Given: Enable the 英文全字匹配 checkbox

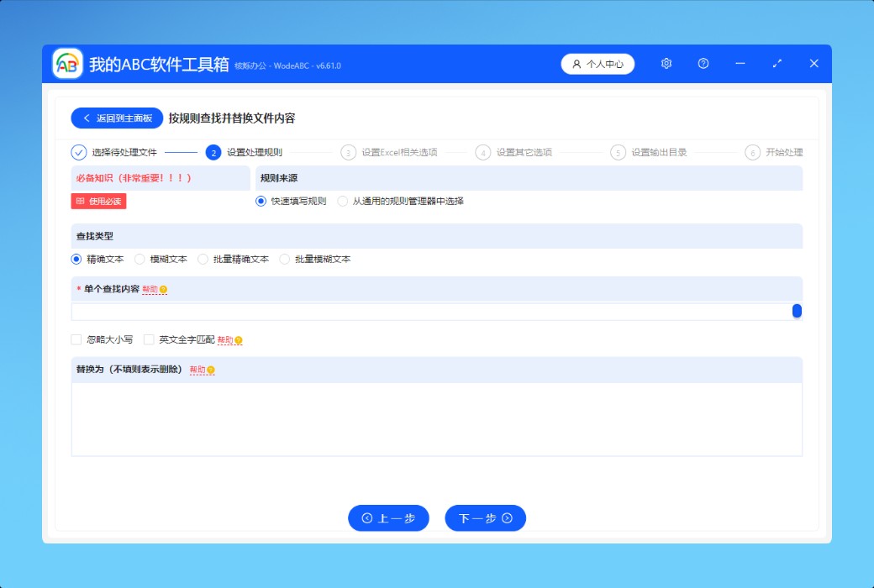Looking at the screenshot, I should (150, 340).
